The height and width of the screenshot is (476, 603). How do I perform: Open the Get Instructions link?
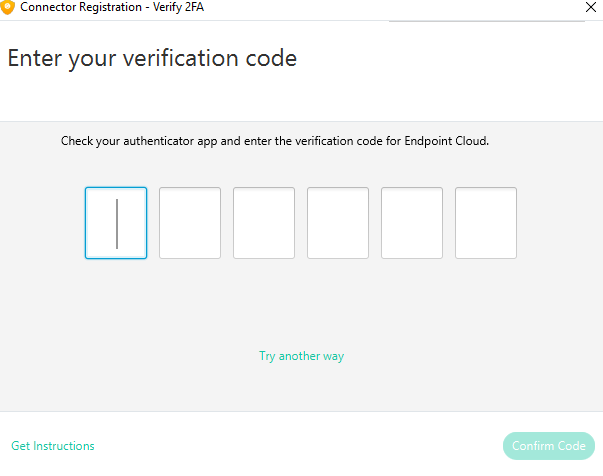click(x=53, y=446)
